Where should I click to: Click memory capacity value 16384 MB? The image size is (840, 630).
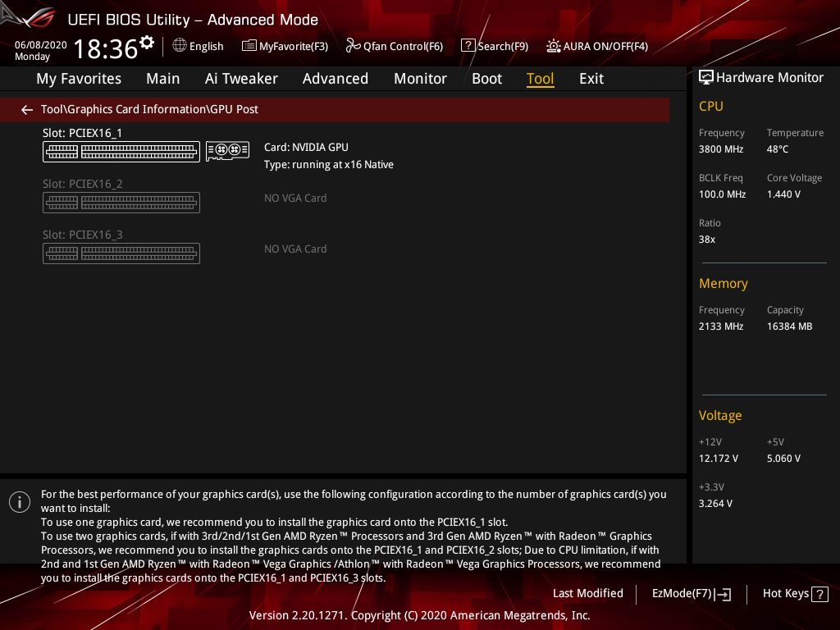click(x=789, y=326)
